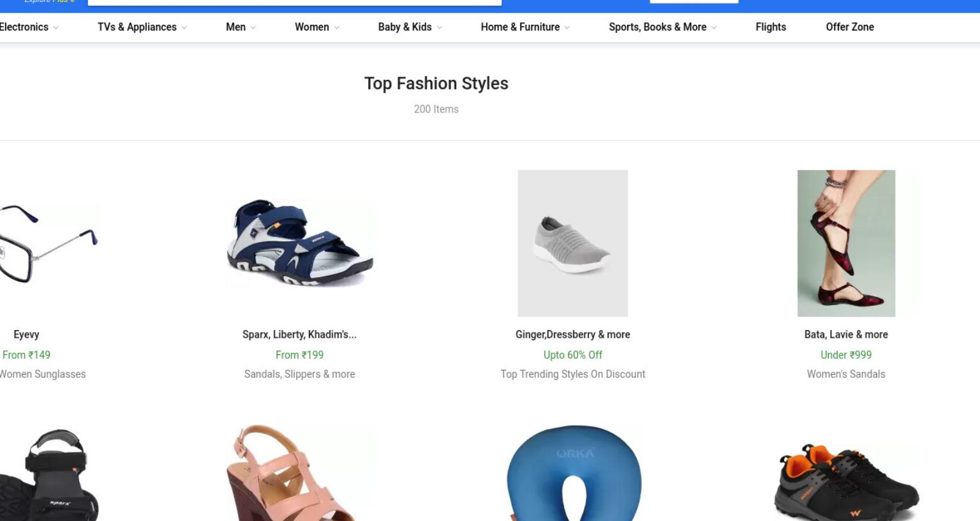Expand chevron next to Men

pos(253,27)
